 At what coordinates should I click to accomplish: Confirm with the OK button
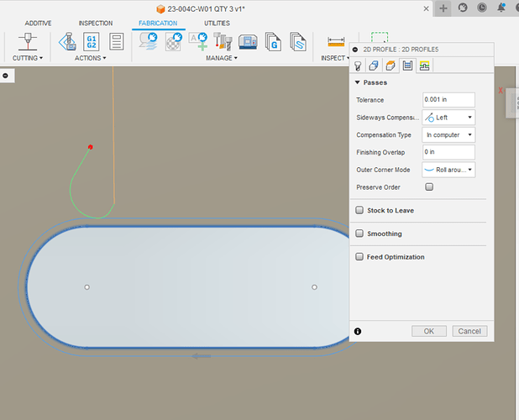pyautogui.click(x=429, y=331)
